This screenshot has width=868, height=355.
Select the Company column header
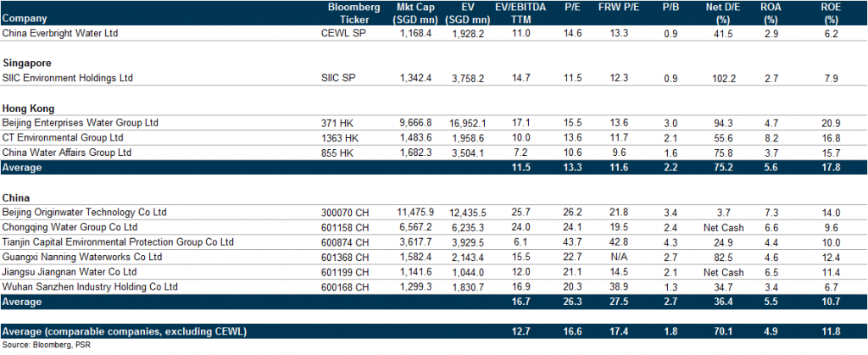point(25,19)
